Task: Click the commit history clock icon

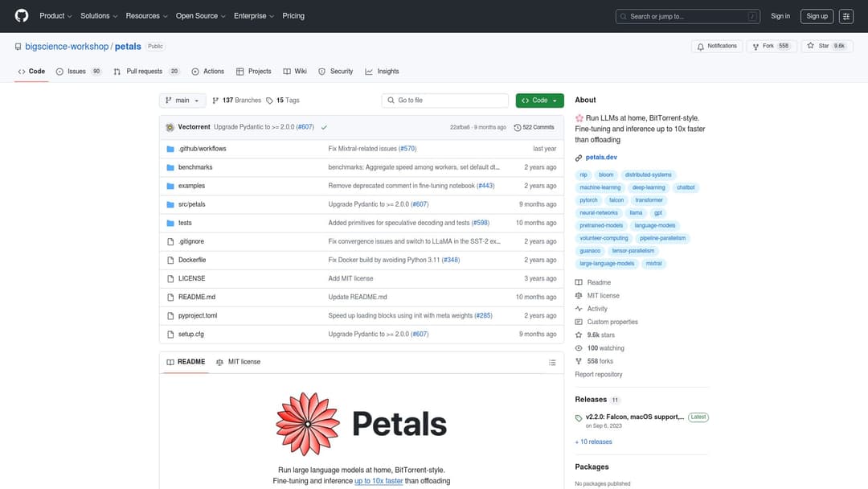Action: click(517, 127)
